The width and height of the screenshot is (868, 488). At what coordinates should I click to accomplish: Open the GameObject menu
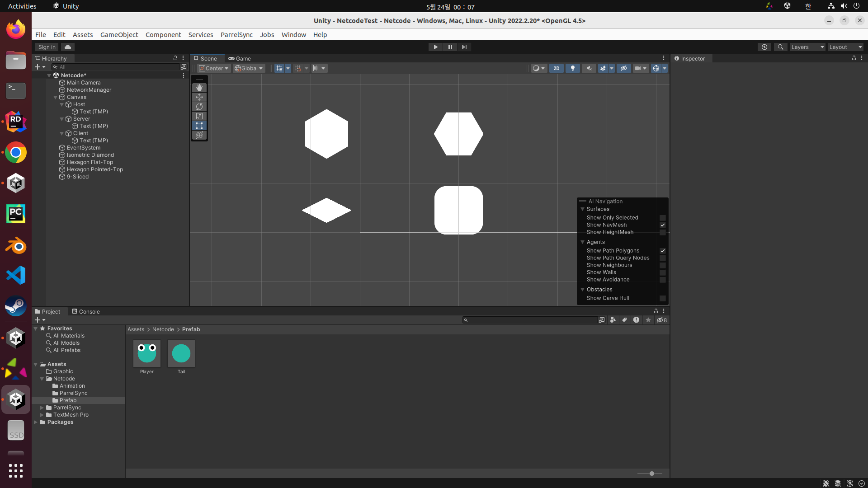click(x=119, y=35)
